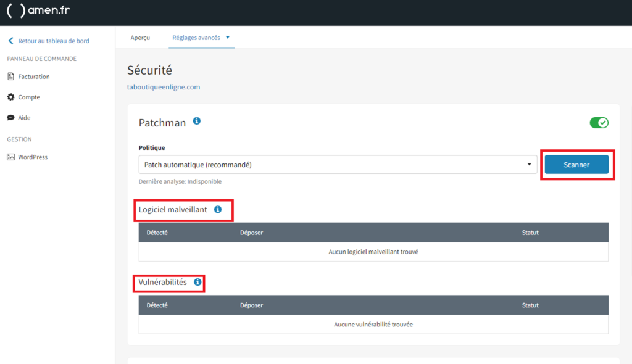Image resolution: width=632 pixels, height=364 pixels.
Task: Click Déposer header in malware table
Action: pyautogui.click(x=251, y=233)
